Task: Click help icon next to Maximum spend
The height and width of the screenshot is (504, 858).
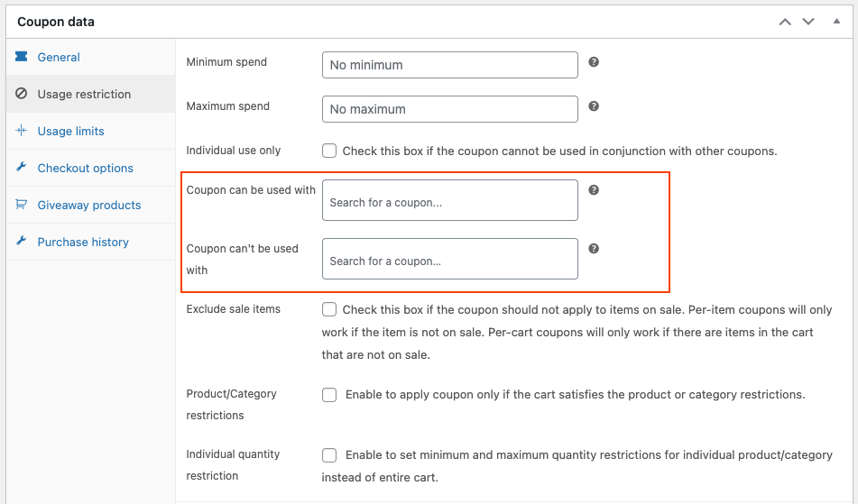Action: click(594, 106)
